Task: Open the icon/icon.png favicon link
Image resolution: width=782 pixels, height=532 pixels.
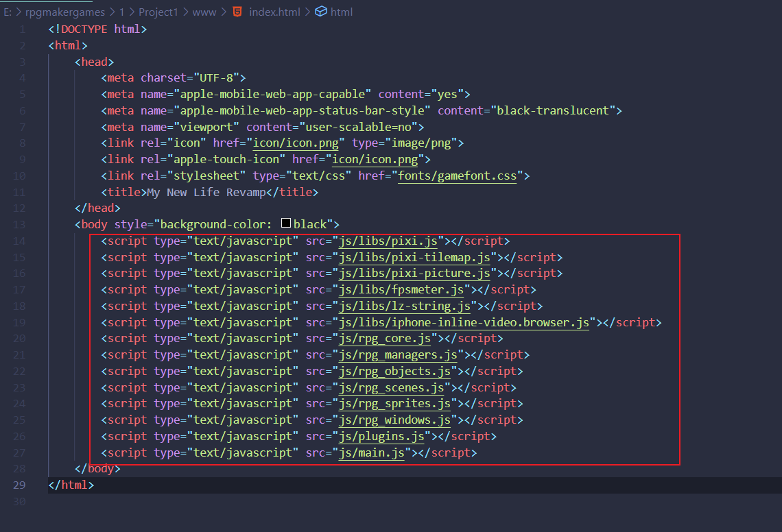Action: pos(296,143)
